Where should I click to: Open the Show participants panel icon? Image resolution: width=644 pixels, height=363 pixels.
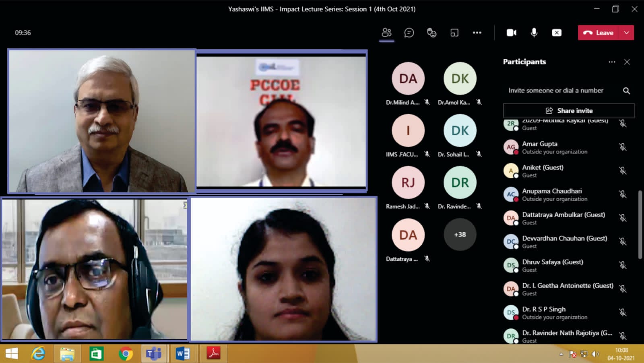point(386,33)
